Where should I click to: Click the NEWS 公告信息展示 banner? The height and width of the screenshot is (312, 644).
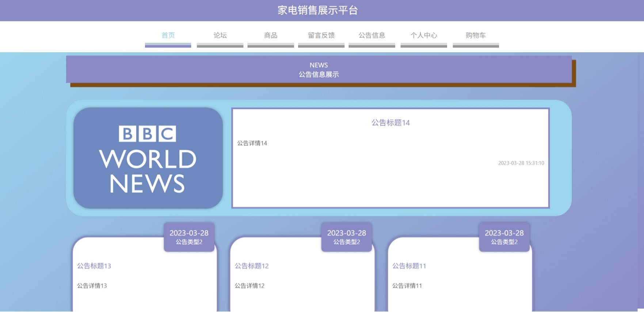(x=319, y=69)
